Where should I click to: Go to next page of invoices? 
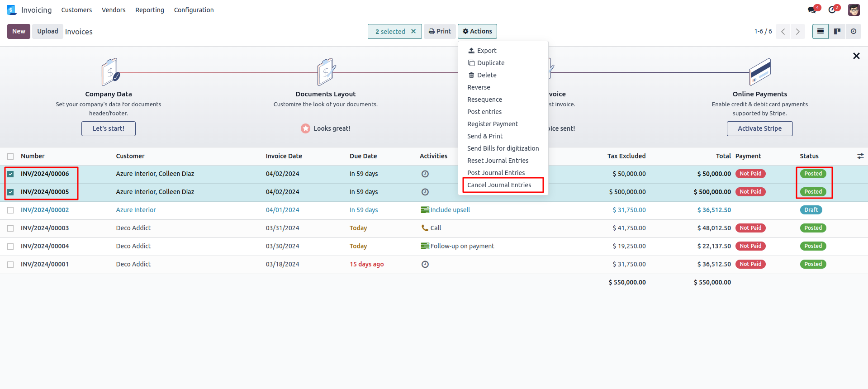798,32
